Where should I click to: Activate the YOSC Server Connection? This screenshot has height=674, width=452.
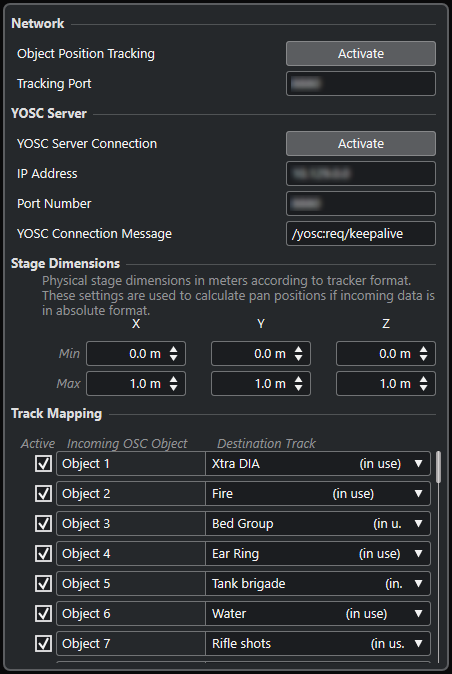coord(361,144)
